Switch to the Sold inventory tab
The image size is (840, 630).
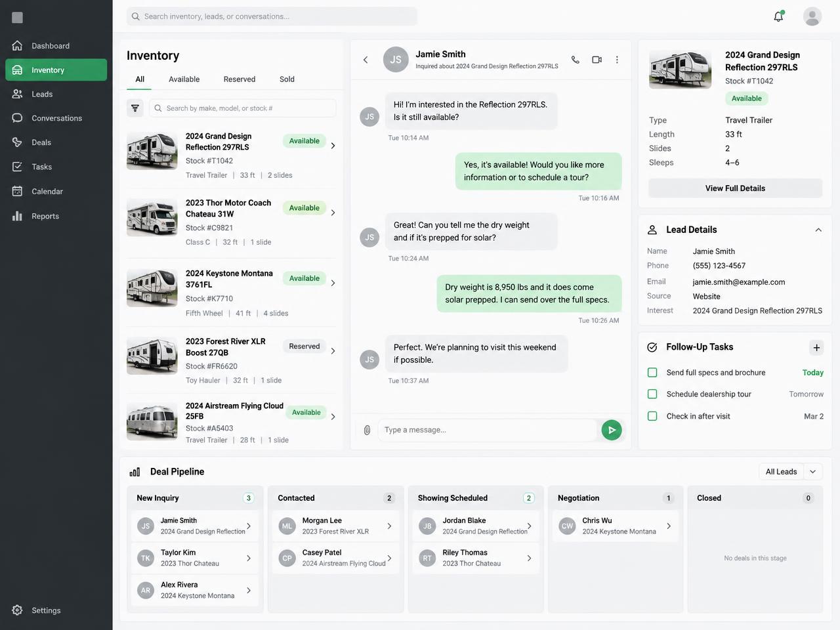tap(287, 79)
